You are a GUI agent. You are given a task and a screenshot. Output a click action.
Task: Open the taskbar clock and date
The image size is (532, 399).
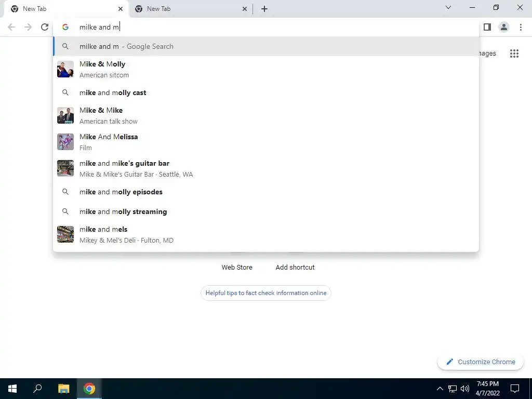point(487,389)
